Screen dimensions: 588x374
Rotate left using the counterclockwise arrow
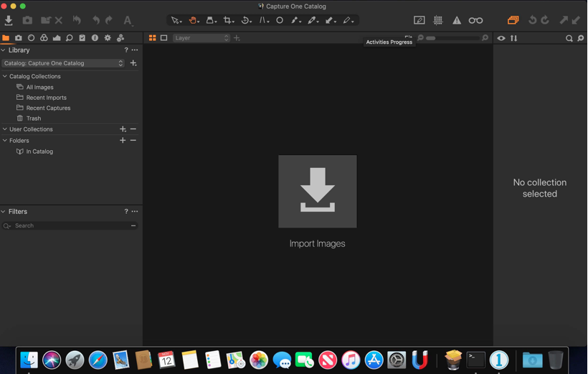click(533, 20)
